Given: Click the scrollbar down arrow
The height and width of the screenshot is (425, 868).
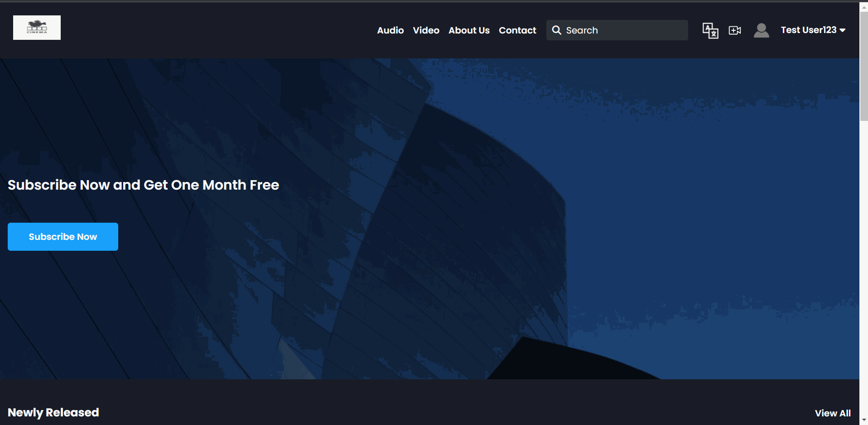Looking at the screenshot, I should 863,420.
